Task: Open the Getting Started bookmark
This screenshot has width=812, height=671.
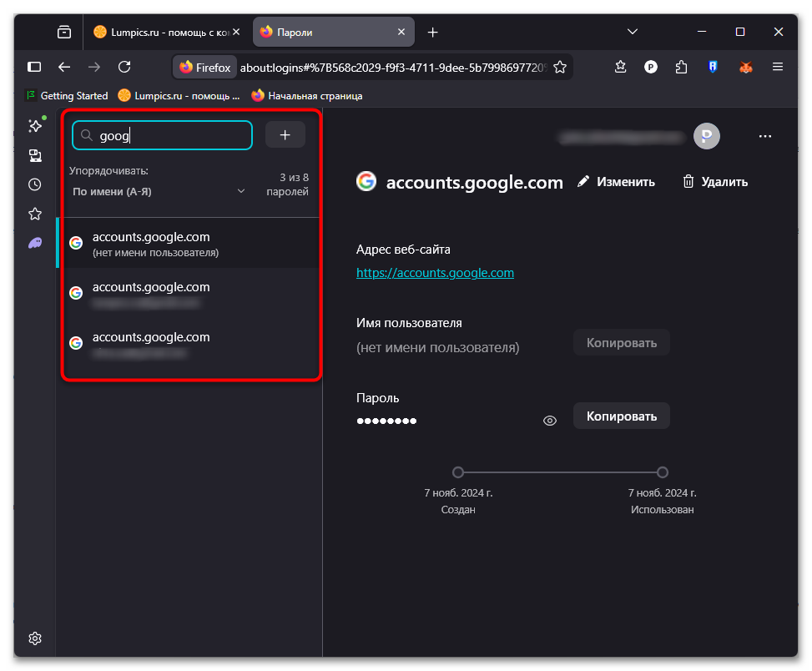Action: 67,96
